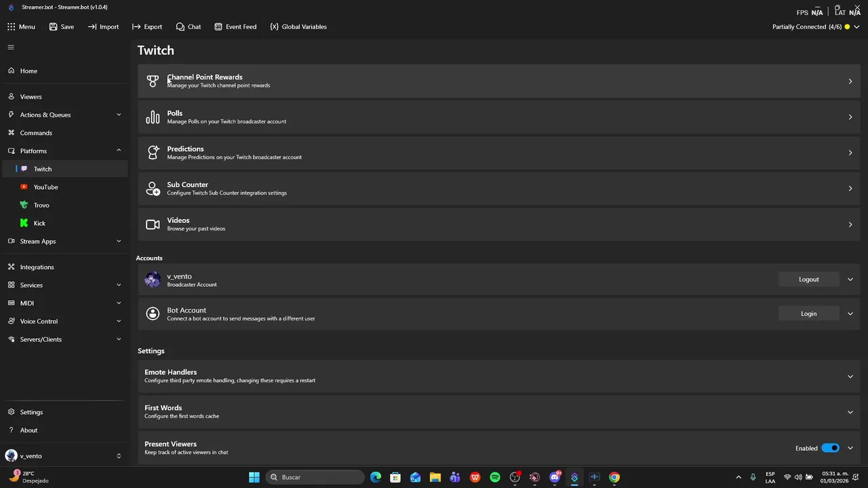The width and height of the screenshot is (868, 488).
Task: Click the Save icon in toolbar
Action: click(53, 26)
